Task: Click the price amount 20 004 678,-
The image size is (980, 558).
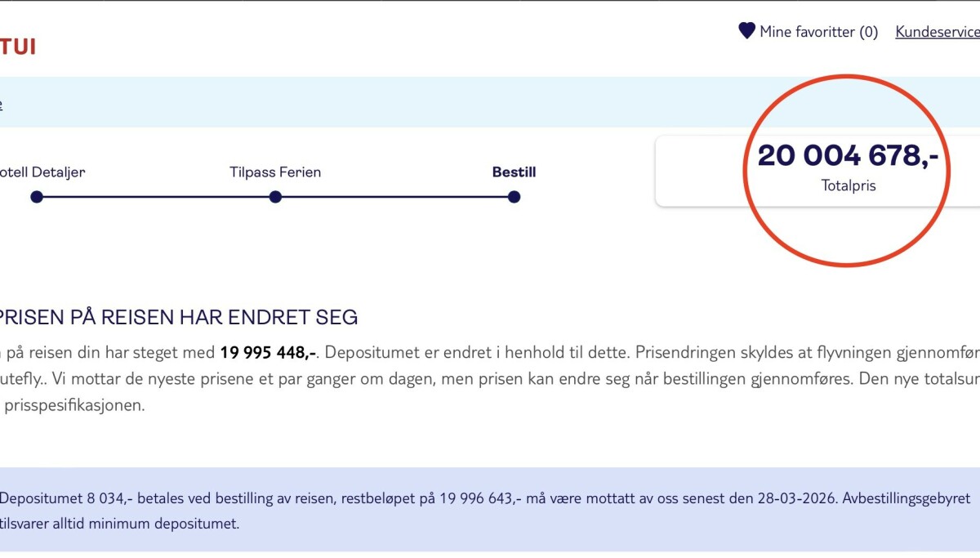Action: (849, 155)
